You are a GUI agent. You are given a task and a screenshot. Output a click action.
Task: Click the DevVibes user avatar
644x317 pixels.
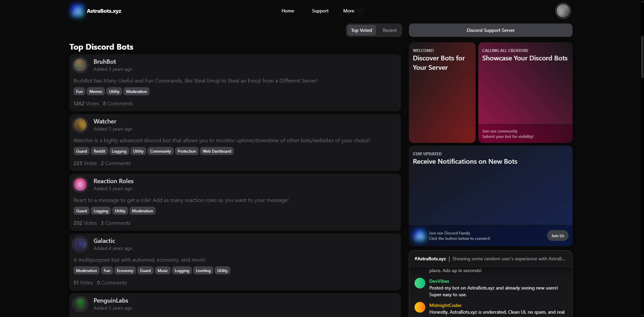pos(420,283)
